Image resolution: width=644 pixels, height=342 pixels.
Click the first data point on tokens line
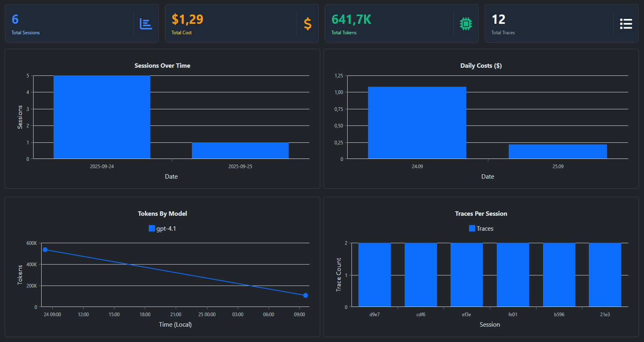(x=45, y=250)
